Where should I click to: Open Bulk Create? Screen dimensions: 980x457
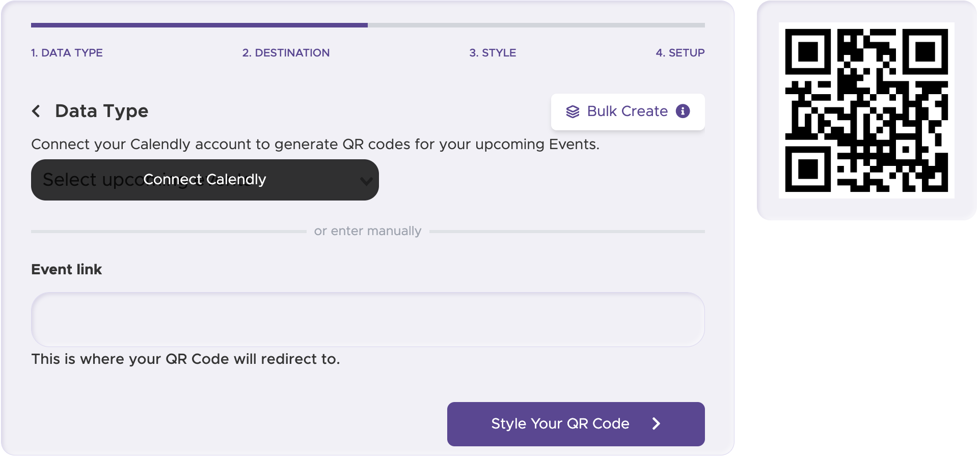point(627,111)
